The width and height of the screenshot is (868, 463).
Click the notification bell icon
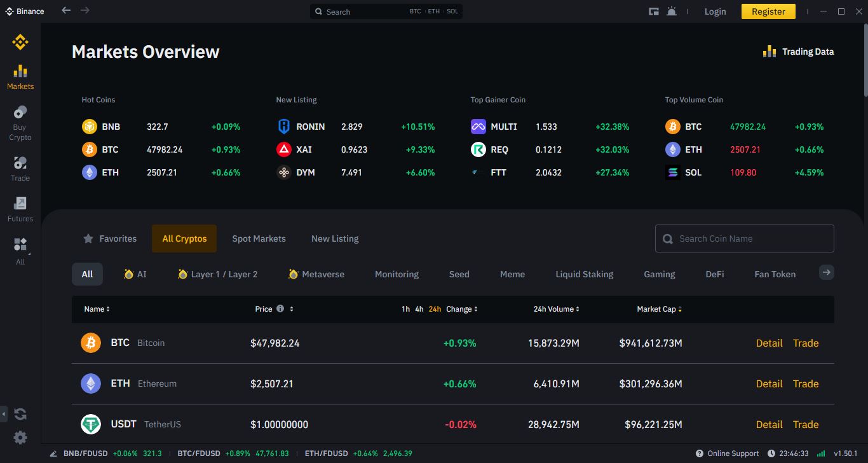tap(672, 11)
